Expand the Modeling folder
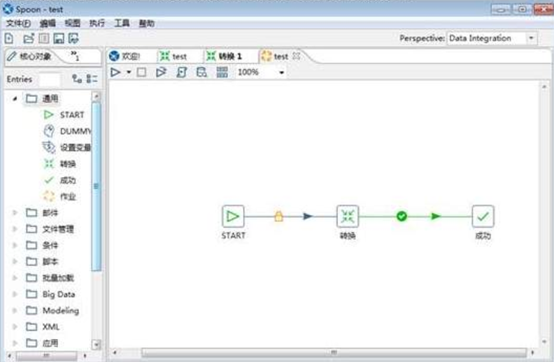Image resolution: width=554 pixels, height=362 pixels. pos(15,310)
